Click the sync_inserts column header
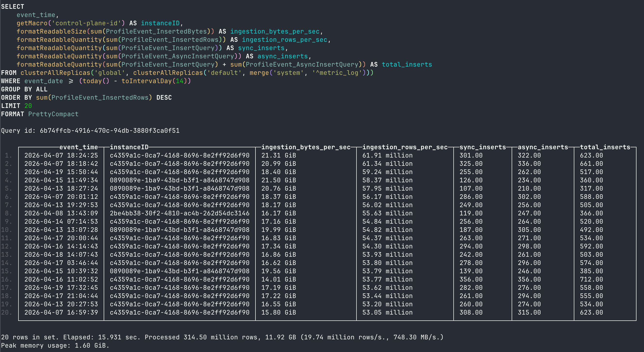 pyautogui.click(x=483, y=147)
